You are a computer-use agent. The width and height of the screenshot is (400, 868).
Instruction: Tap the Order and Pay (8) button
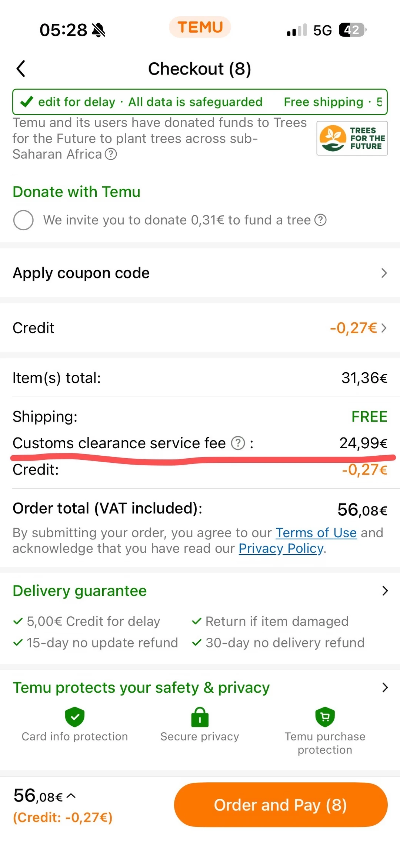click(281, 805)
